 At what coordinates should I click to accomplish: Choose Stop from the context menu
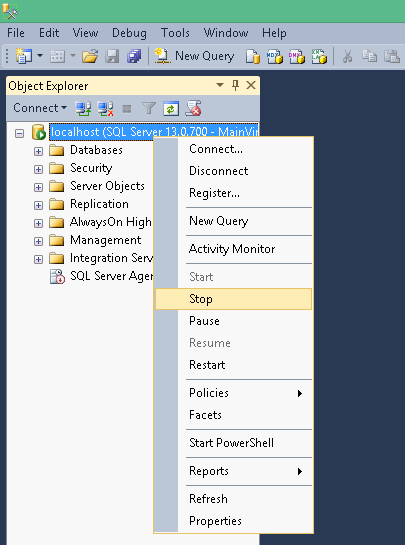pyautogui.click(x=233, y=299)
